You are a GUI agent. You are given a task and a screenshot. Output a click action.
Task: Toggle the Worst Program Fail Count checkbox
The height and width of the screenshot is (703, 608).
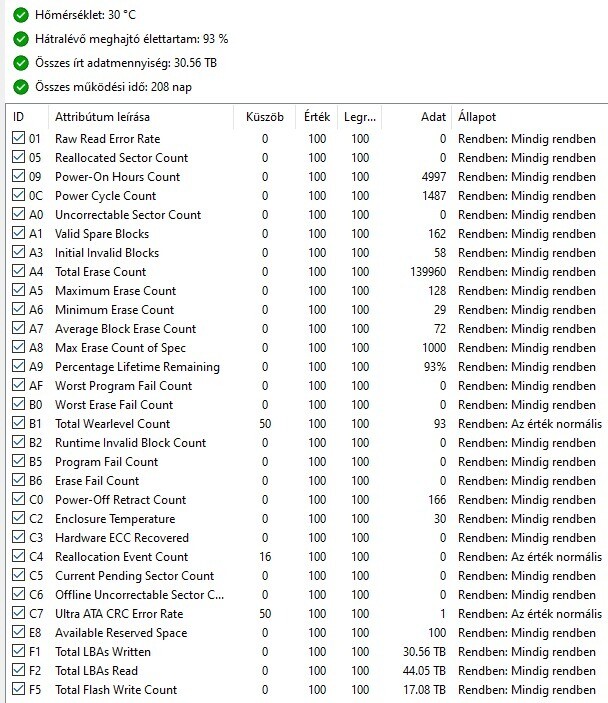coord(18,385)
